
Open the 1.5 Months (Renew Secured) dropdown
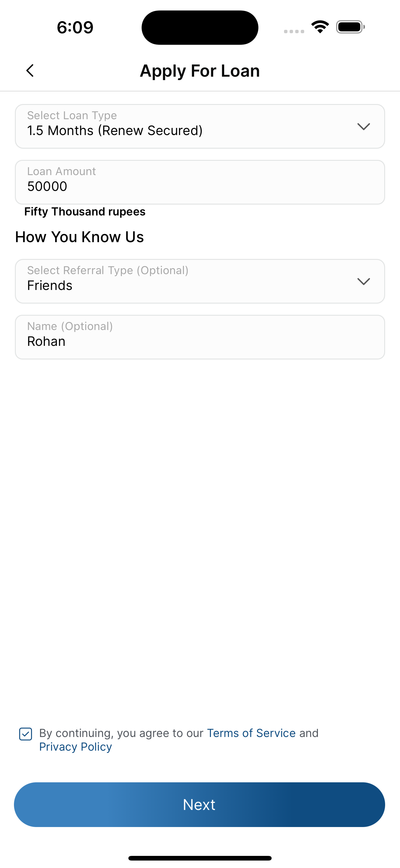click(200, 126)
